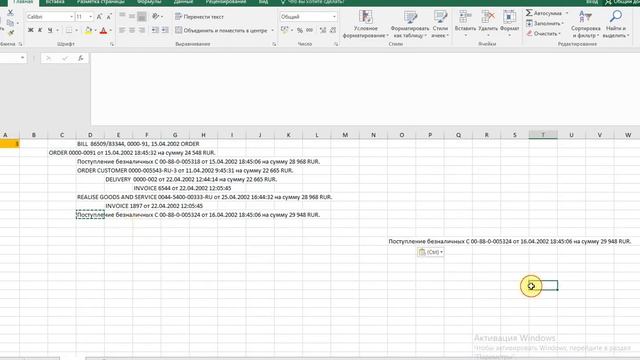Open paste options (Ctrl) button
640x360 pixels.
point(431,252)
